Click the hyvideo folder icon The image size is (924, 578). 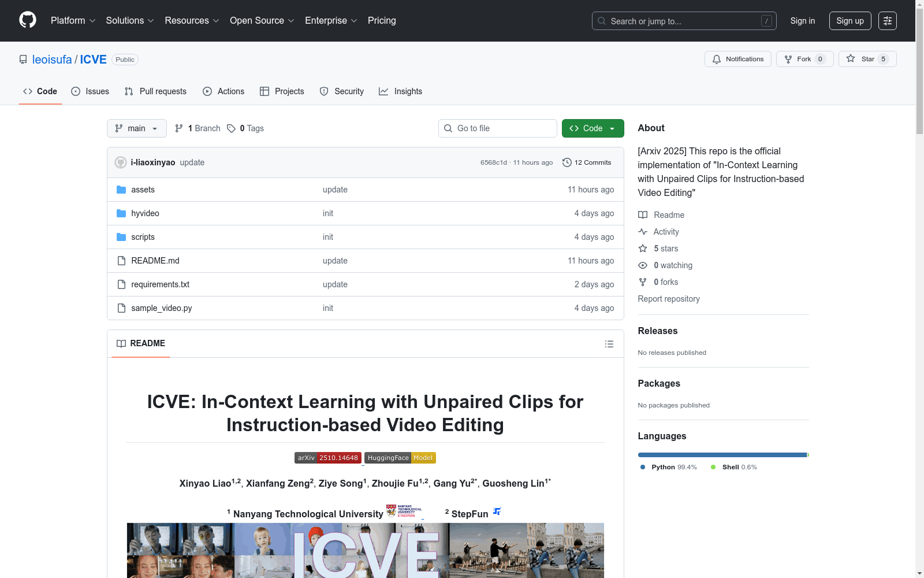(x=121, y=213)
